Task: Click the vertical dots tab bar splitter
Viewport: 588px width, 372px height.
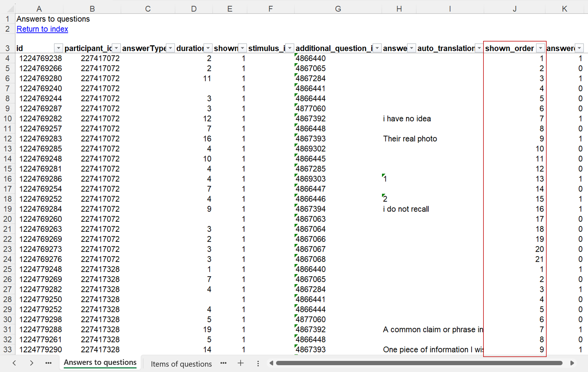Action: pyautogui.click(x=258, y=363)
